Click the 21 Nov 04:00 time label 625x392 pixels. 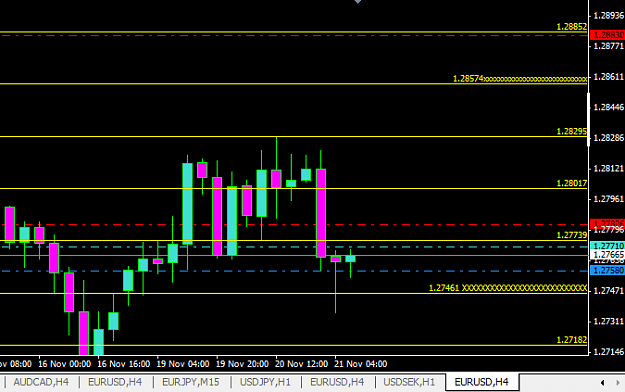tap(360, 364)
